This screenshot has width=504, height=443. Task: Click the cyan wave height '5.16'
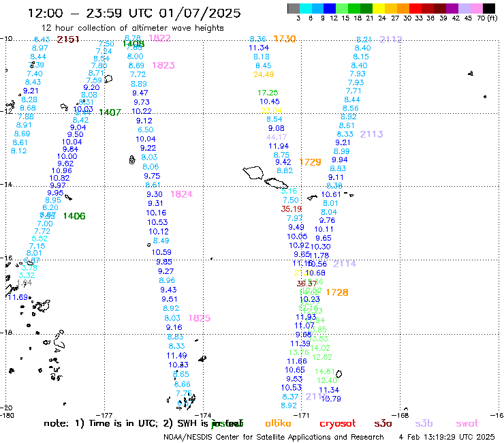289,191
